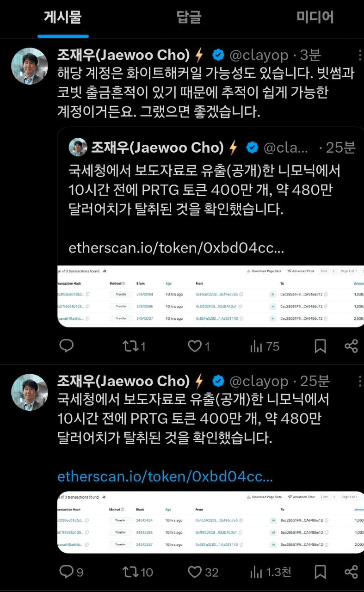Viewport: 364px width, 592px height.
Task: Like the first post showing 1 heart
Action: click(x=199, y=346)
